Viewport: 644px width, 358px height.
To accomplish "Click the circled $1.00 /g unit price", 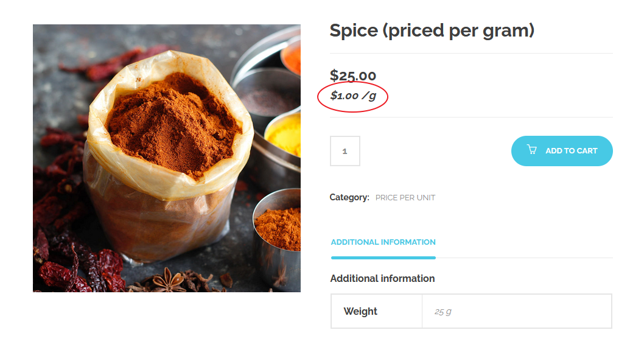I will (x=352, y=96).
